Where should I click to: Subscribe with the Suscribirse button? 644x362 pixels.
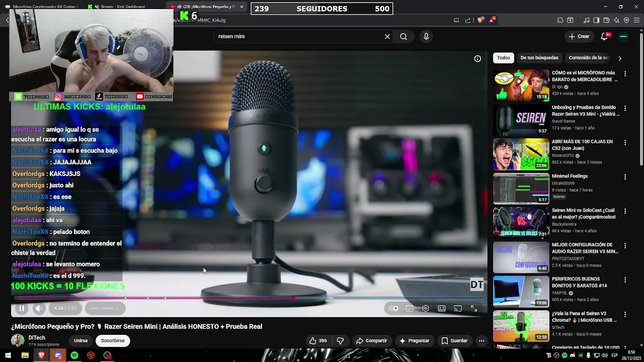pos(113,340)
